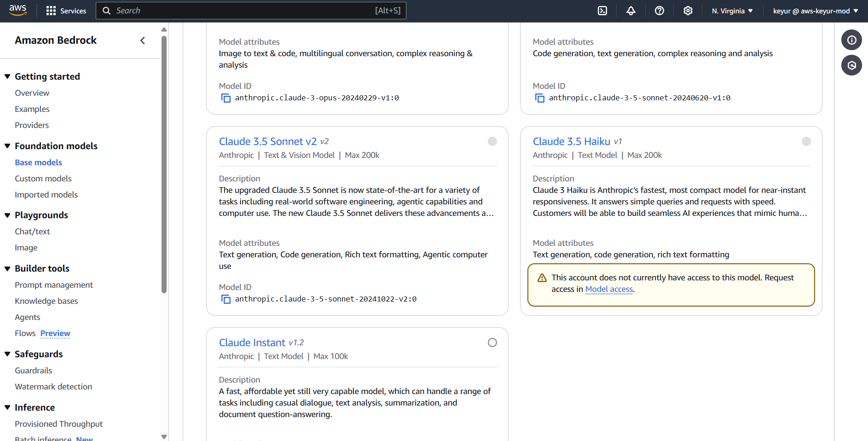The image size is (868, 441).
Task: Focus the top Search input field
Action: (251, 11)
